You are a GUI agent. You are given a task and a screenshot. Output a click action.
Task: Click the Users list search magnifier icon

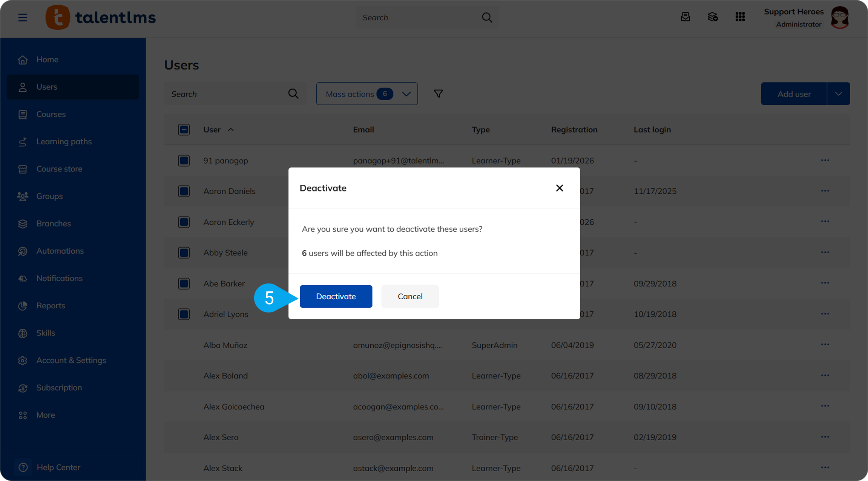(293, 94)
